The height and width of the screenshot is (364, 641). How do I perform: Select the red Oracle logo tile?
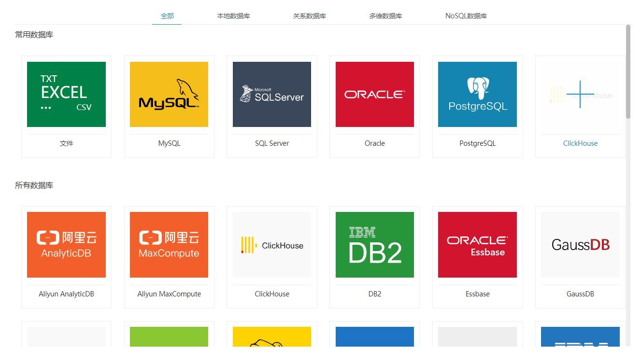[375, 94]
